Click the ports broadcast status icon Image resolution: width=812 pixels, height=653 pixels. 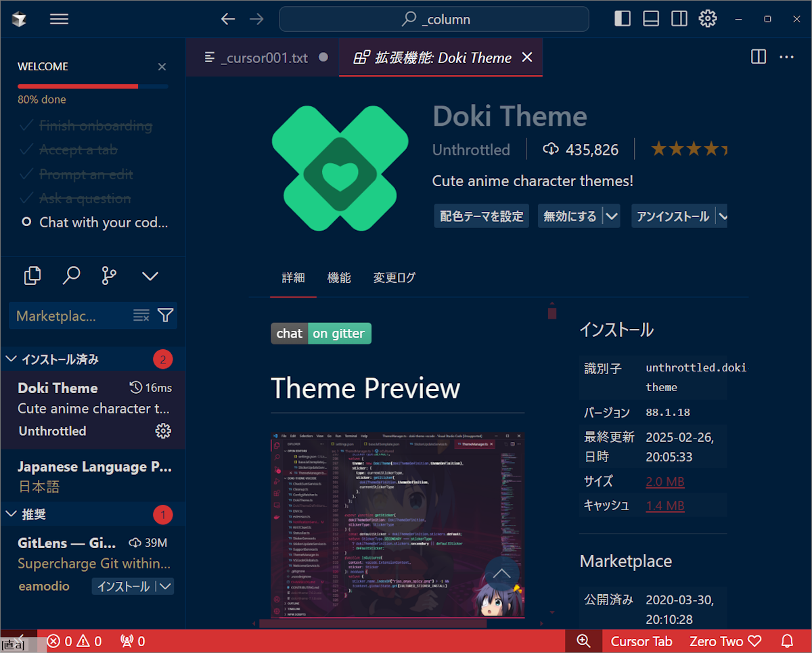(133, 641)
